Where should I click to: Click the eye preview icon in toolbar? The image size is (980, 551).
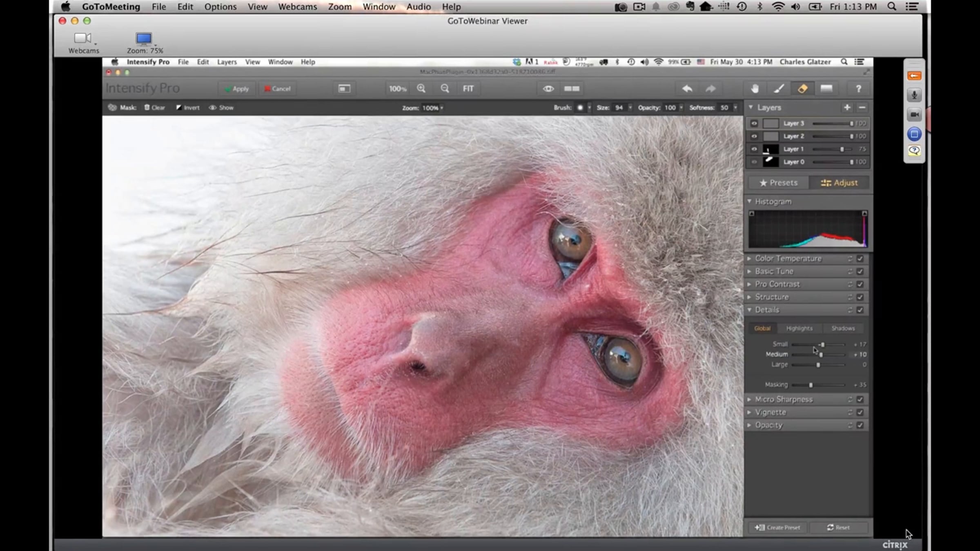[x=548, y=89]
